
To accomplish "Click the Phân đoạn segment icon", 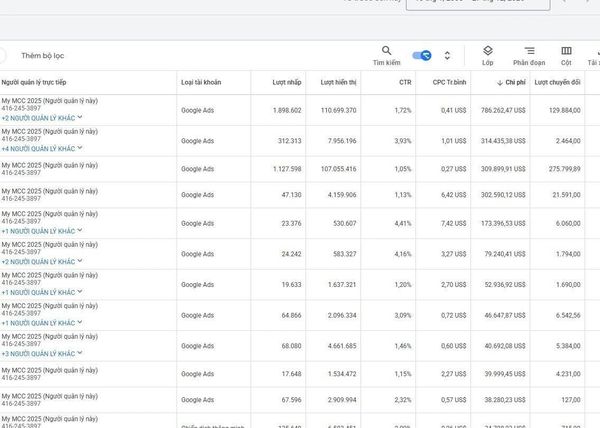I will click(x=529, y=54).
